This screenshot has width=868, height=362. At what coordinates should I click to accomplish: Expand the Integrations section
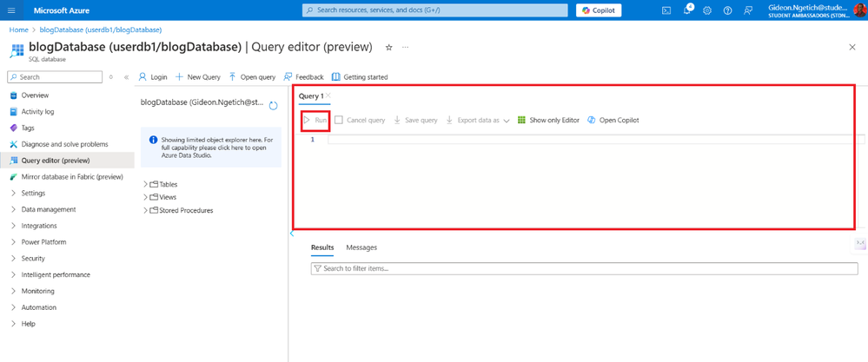click(39, 226)
